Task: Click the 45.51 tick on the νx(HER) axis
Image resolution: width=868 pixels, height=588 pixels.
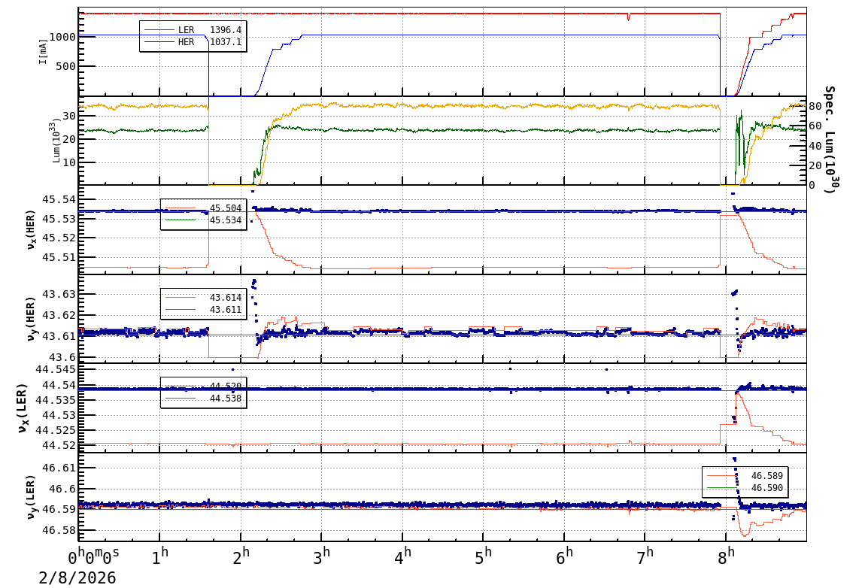Action: tap(59, 257)
